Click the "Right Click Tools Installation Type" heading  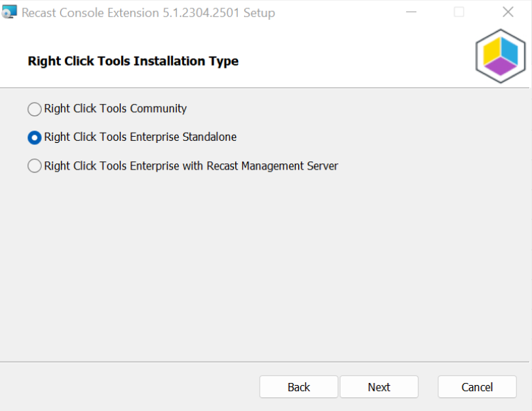pos(133,62)
